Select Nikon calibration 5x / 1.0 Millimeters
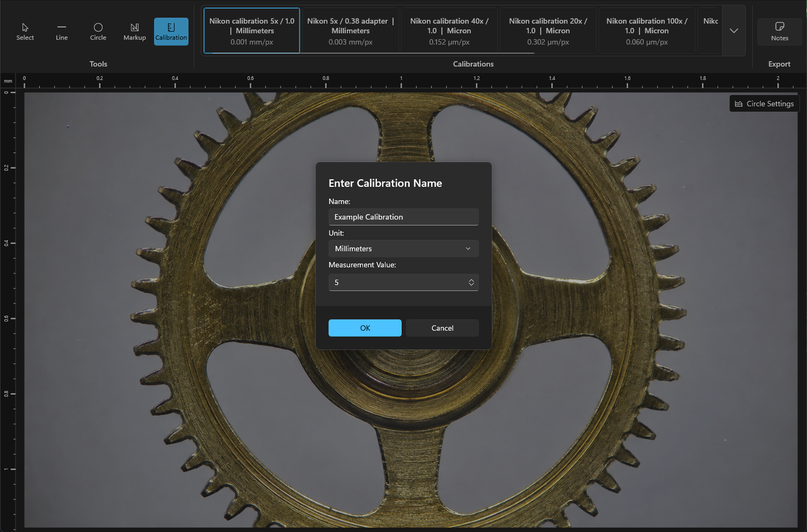 pyautogui.click(x=252, y=31)
